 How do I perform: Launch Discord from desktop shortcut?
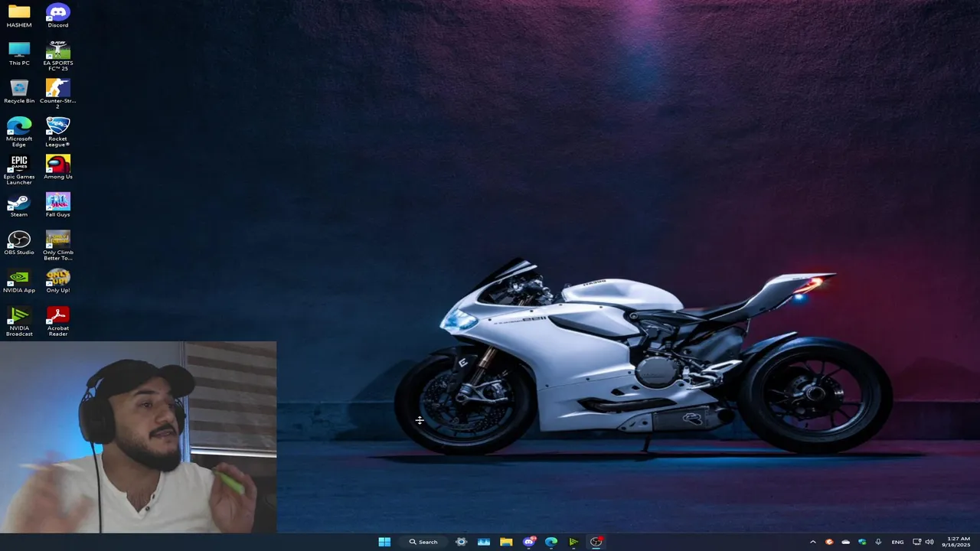click(57, 15)
